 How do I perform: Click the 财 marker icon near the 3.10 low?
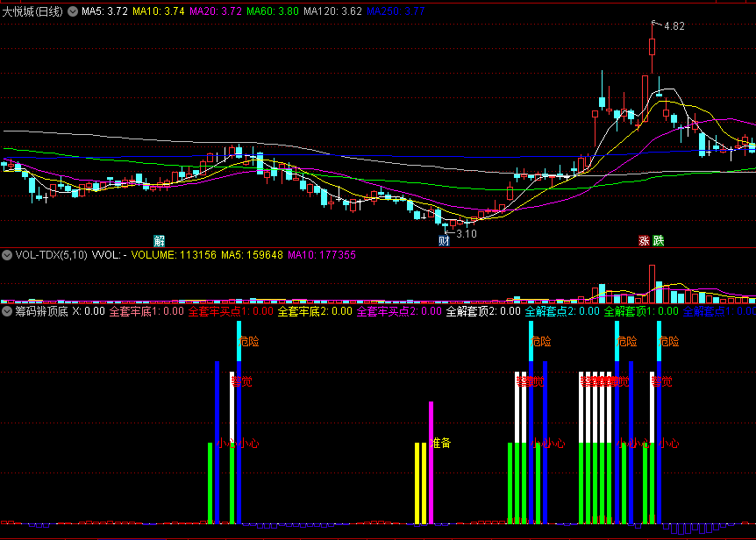tap(444, 241)
